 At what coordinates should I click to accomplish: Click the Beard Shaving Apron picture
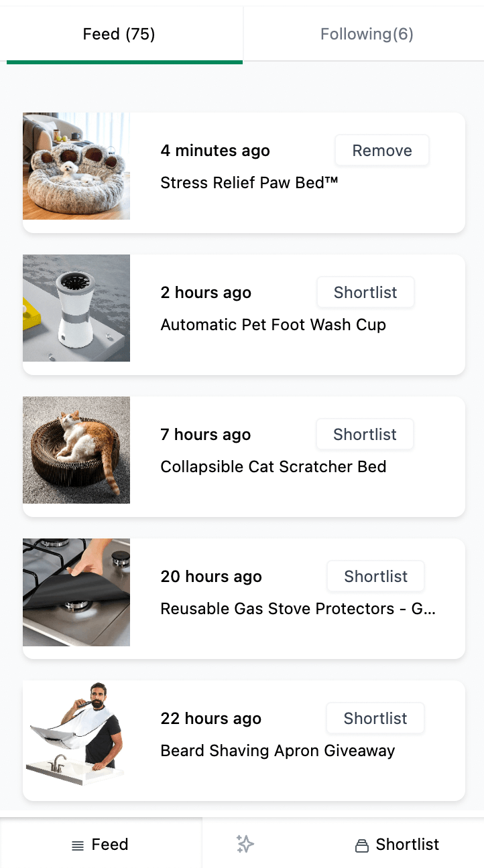point(76,734)
